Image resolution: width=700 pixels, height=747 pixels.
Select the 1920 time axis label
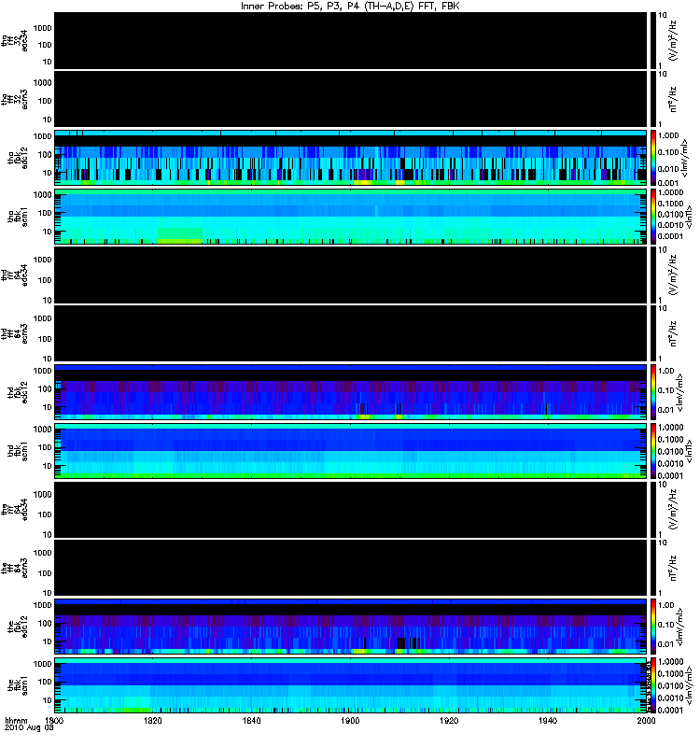click(x=449, y=720)
